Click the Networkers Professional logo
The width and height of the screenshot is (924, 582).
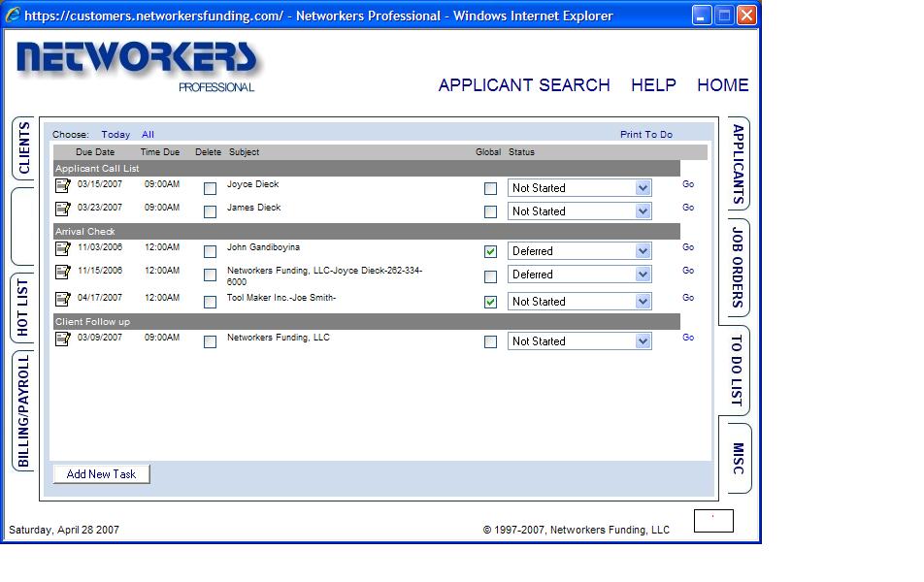point(139,66)
